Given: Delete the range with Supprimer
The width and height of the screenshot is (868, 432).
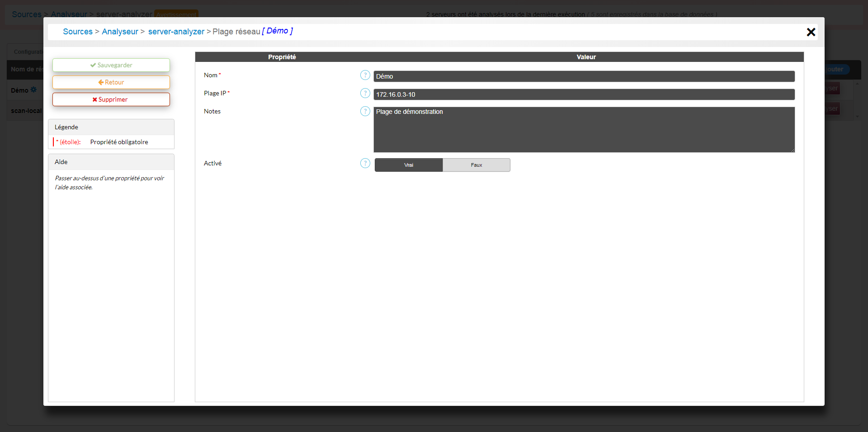Looking at the screenshot, I should click(111, 99).
